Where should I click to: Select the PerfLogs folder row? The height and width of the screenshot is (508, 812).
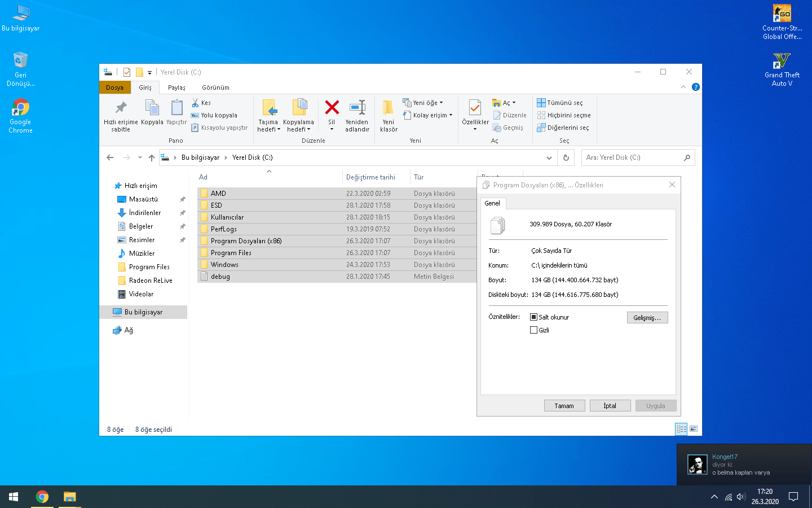pos(337,229)
